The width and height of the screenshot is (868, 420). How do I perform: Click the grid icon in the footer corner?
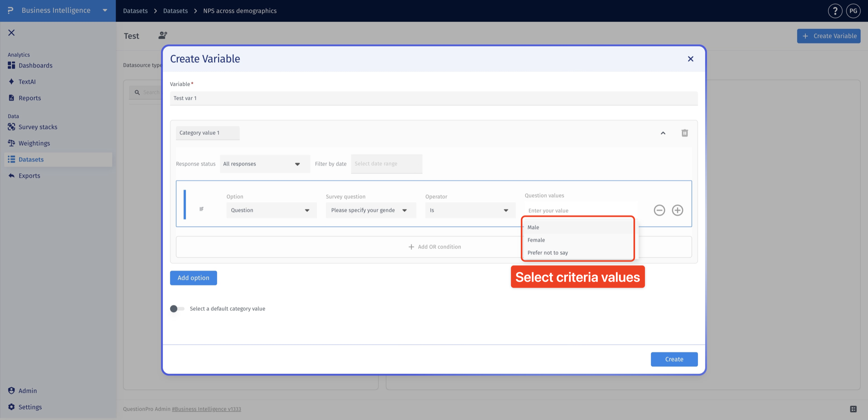point(853,409)
